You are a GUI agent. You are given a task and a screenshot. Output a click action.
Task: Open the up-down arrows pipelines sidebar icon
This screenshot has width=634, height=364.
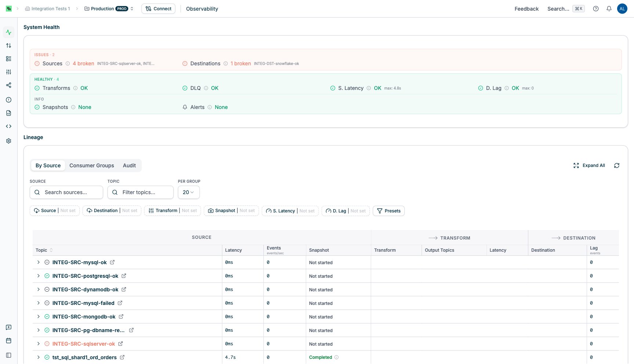point(9,45)
